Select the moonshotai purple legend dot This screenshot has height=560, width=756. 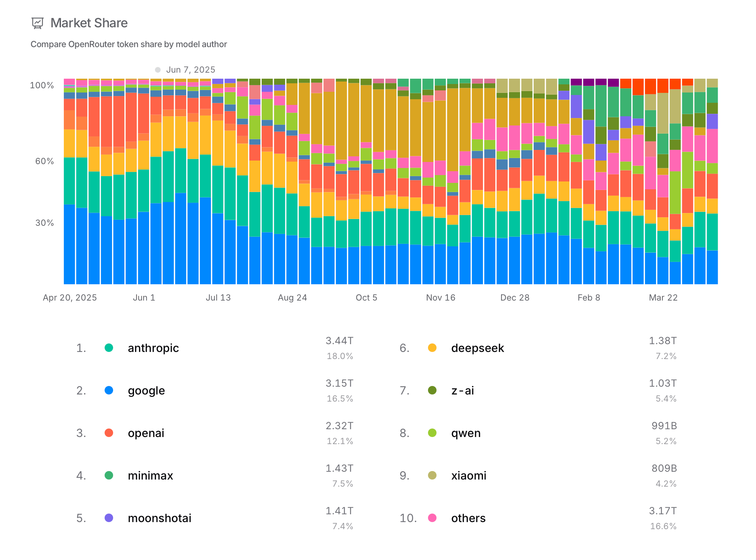(x=110, y=518)
